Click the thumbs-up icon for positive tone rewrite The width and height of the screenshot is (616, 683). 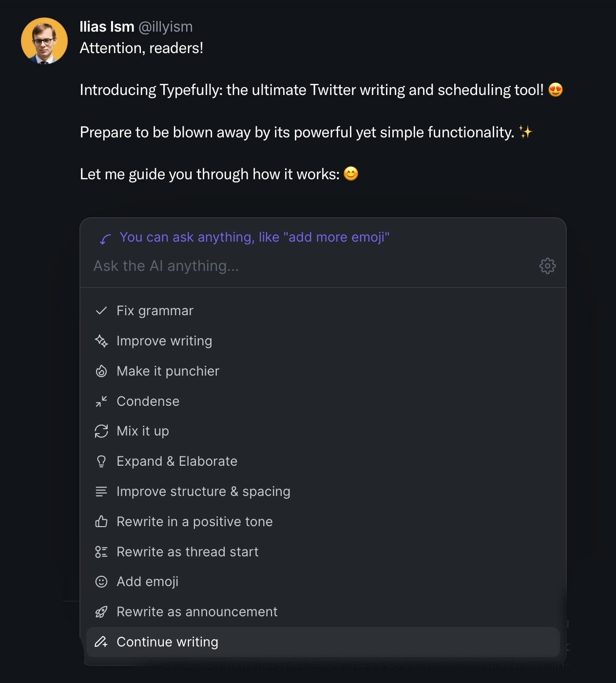click(x=101, y=521)
